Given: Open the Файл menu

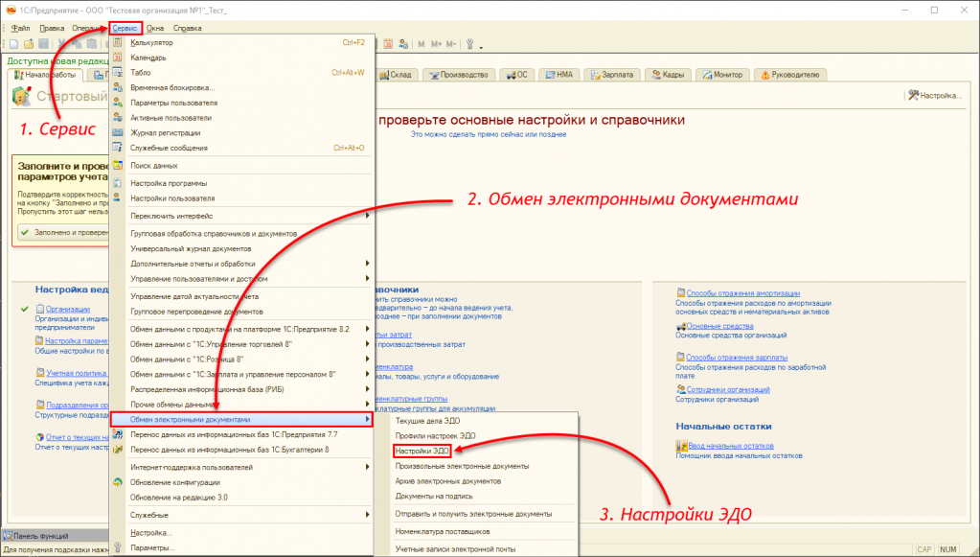Looking at the screenshot, I should pos(21,28).
